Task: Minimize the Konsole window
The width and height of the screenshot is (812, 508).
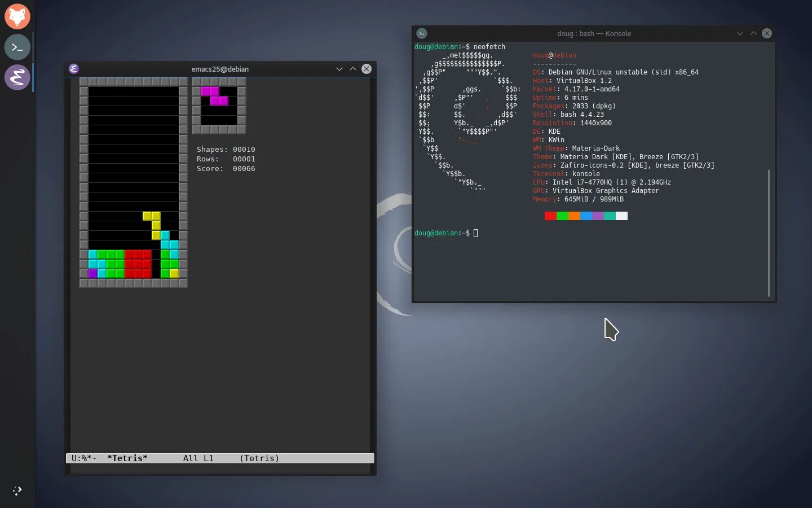Action: pyautogui.click(x=740, y=33)
